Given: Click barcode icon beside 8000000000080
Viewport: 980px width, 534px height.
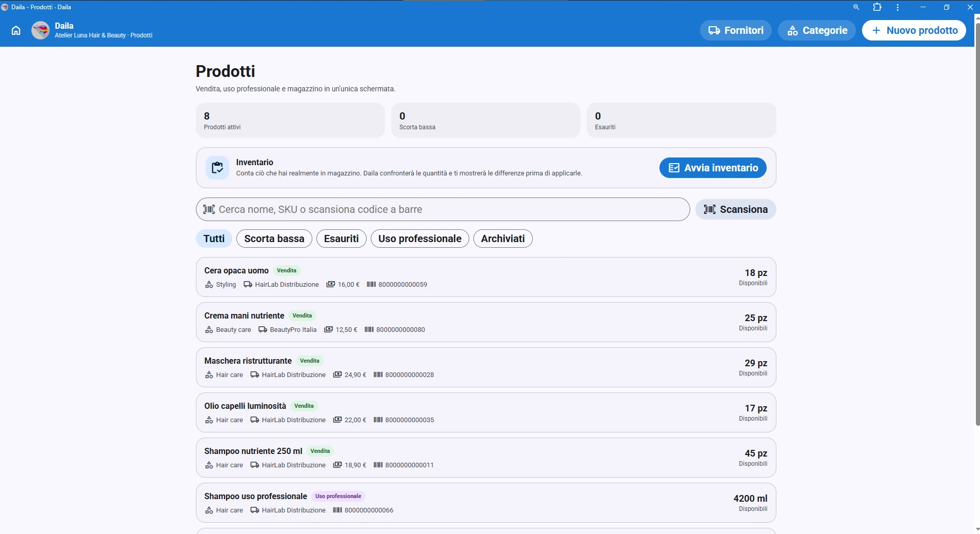Looking at the screenshot, I should (x=369, y=330).
